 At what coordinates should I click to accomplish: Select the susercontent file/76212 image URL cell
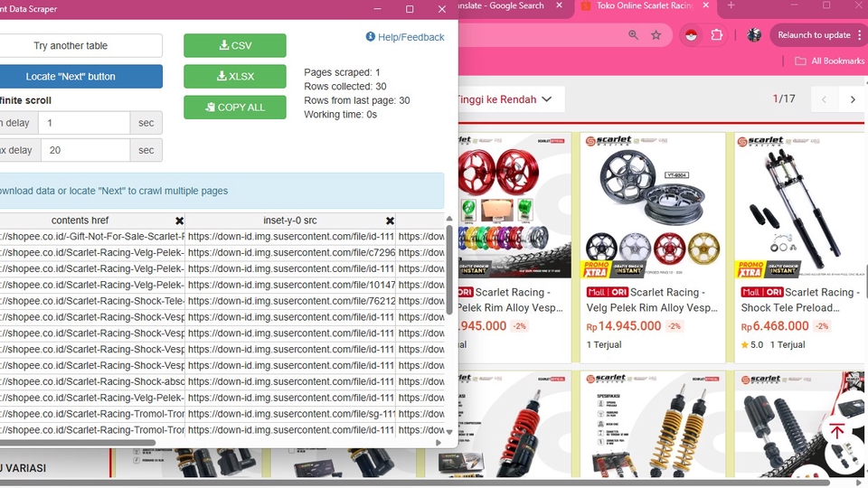(x=290, y=301)
